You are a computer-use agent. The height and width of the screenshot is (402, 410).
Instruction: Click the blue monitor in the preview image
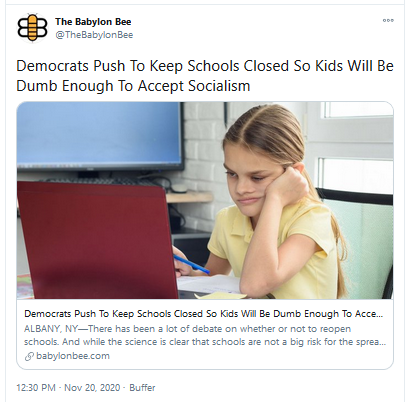100,137
